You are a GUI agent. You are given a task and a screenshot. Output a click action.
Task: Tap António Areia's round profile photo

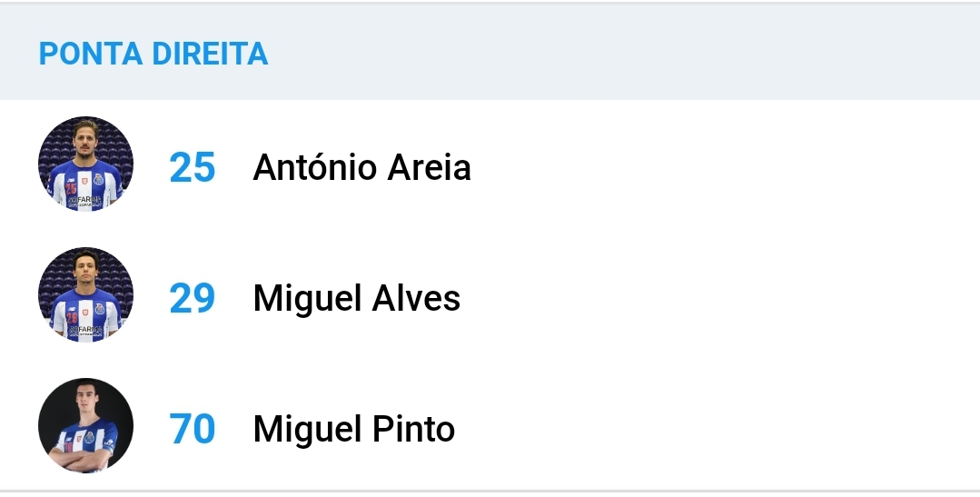(85, 164)
